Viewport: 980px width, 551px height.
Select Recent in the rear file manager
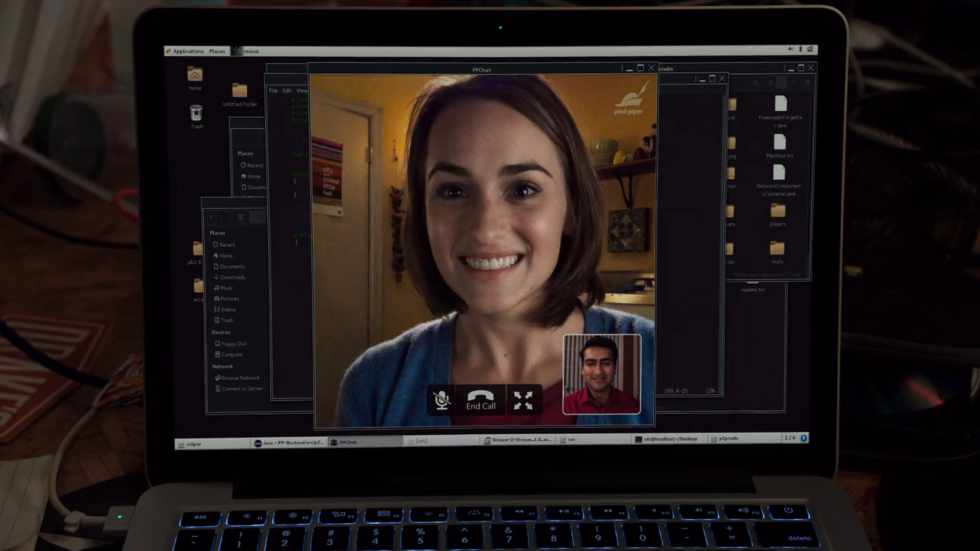[252, 165]
